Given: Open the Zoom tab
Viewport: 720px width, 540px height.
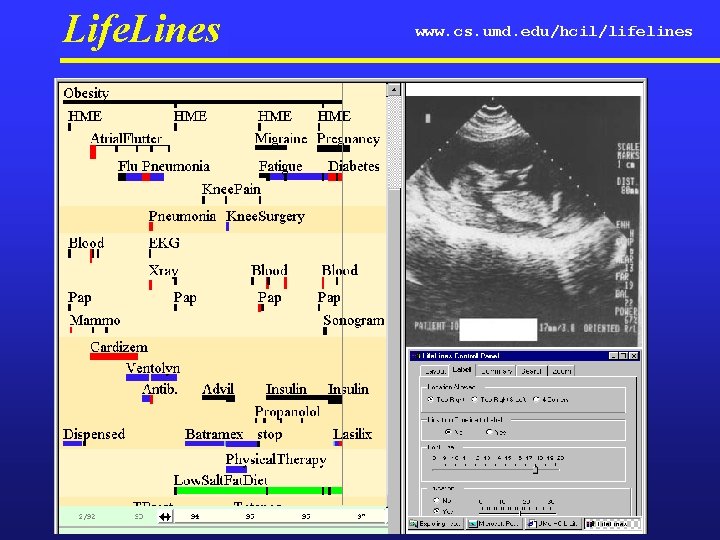Looking at the screenshot, I should point(561,371).
